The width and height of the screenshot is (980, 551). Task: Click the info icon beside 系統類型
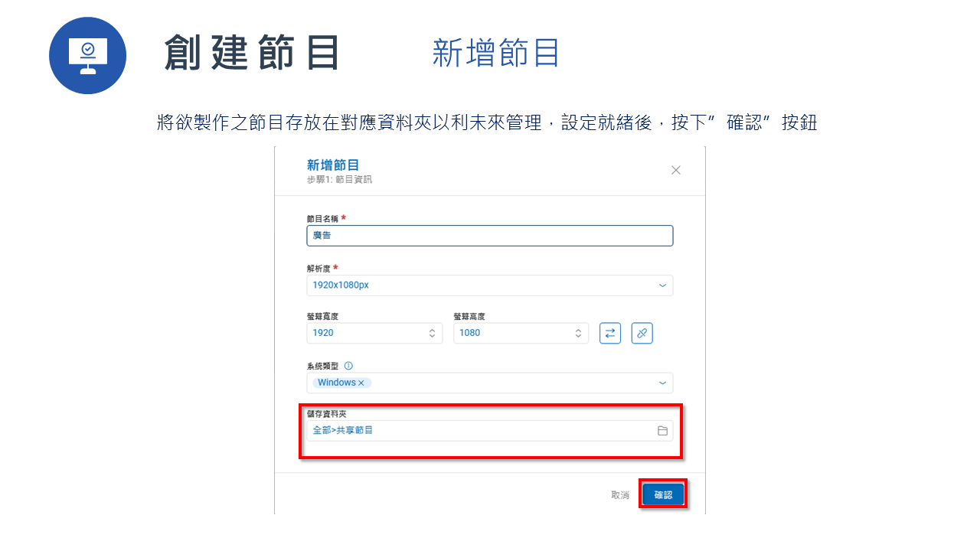(349, 365)
